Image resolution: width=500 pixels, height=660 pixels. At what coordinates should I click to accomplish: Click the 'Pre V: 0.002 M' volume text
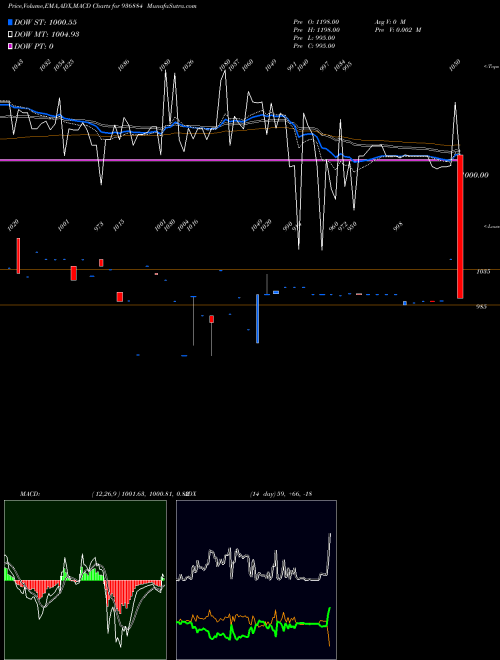pos(398,30)
